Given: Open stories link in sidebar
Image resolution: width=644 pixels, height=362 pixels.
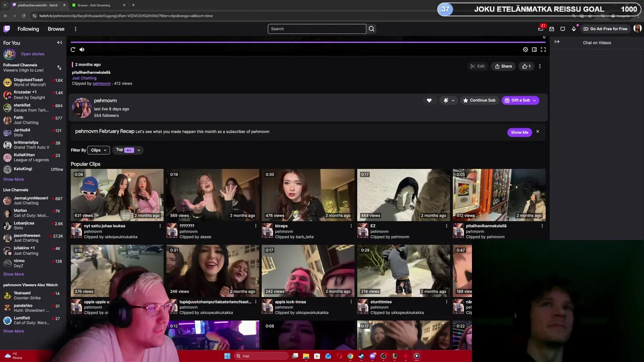Looking at the screenshot, I should tap(32, 54).
